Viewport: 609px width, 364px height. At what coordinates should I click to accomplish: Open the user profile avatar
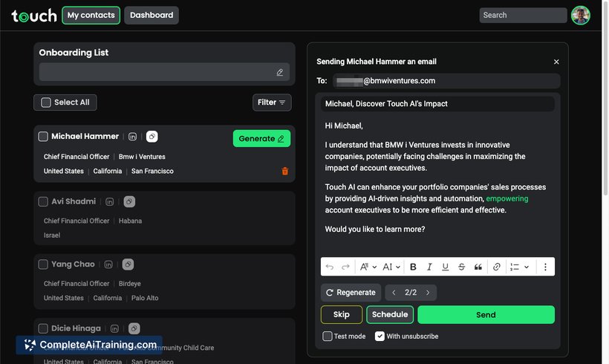point(580,15)
